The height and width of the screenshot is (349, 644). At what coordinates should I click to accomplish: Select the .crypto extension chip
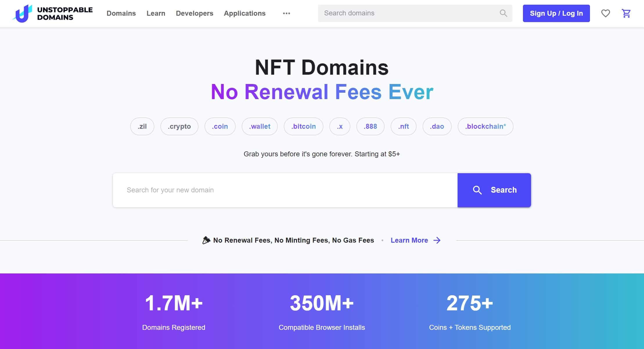179,126
